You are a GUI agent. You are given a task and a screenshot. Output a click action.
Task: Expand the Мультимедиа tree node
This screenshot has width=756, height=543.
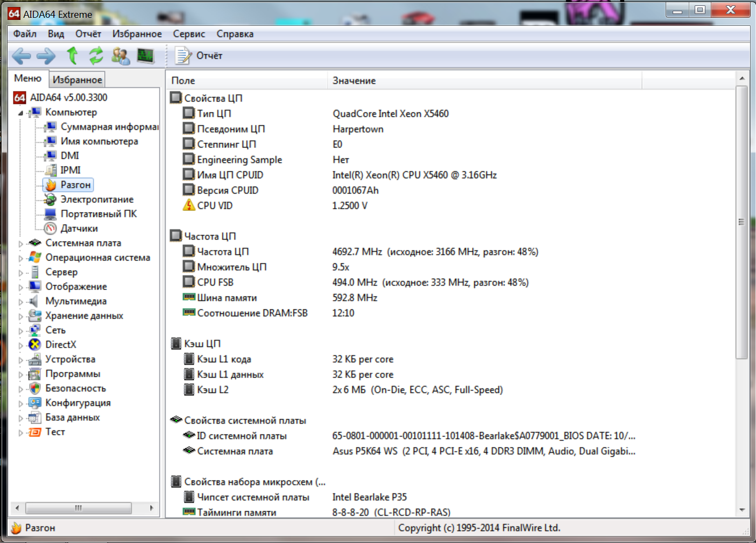(x=21, y=302)
